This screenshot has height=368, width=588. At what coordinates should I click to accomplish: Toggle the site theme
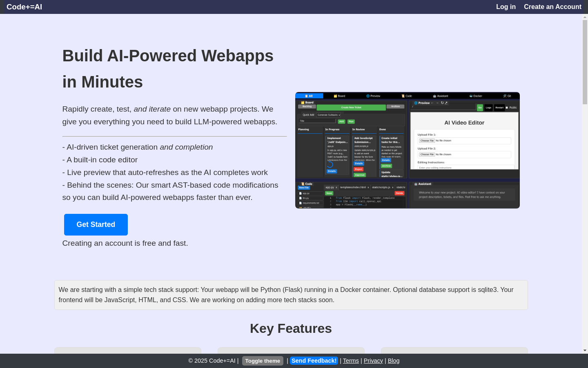(263, 361)
